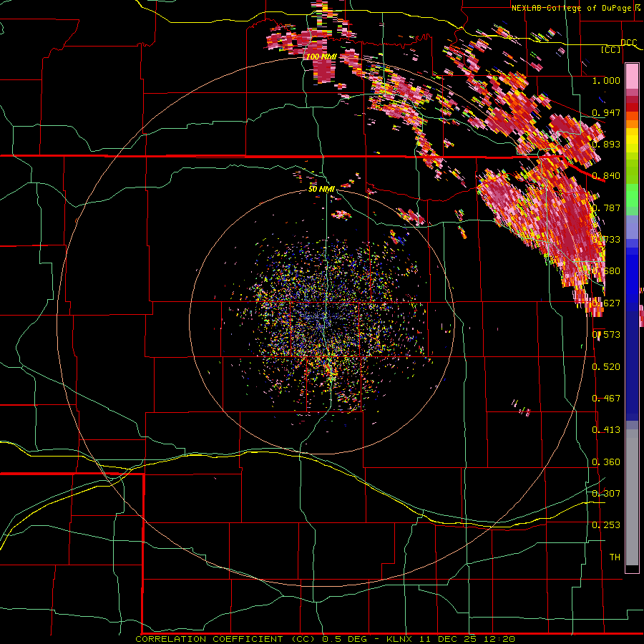Click the [CC] unit label
This screenshot has height=644, width=644.
point(611,49)
